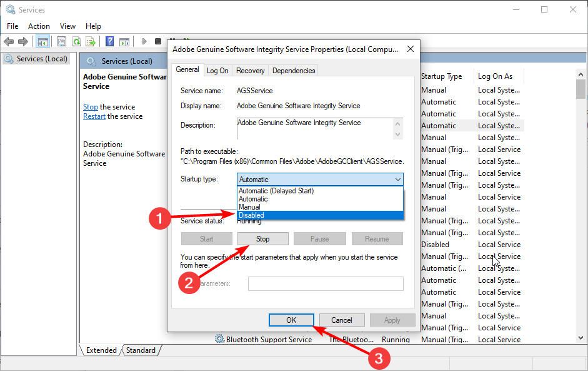The image size is (588, 371).
Task: Click the Forward arrow toolbar icon
Action: (x=23, y=41)
